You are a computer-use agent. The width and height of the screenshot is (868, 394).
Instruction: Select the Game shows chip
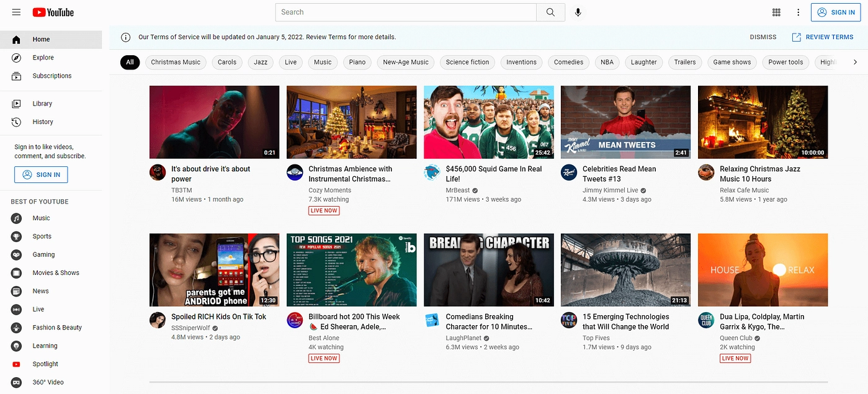click(x=732, y=62)
